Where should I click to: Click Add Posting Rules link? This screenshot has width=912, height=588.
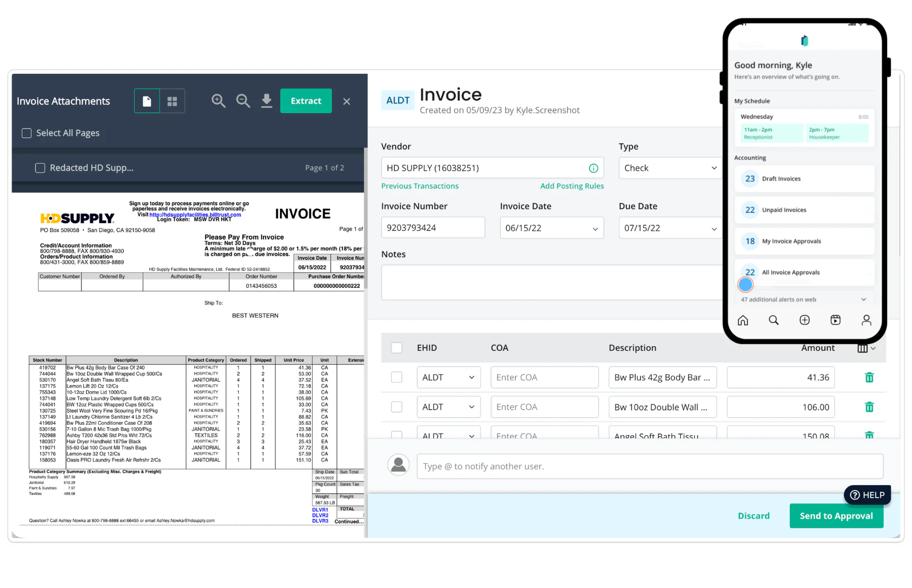click(x=572, y=186)
